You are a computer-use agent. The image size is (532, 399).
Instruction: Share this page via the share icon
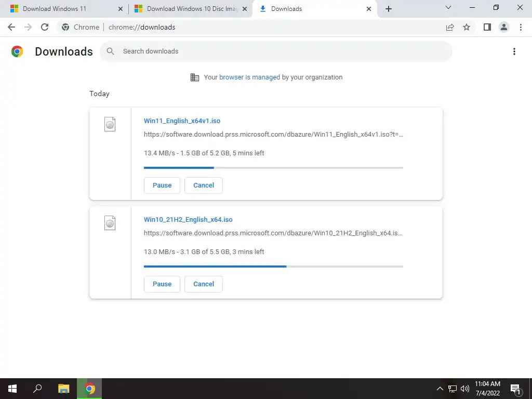(450, 27)
